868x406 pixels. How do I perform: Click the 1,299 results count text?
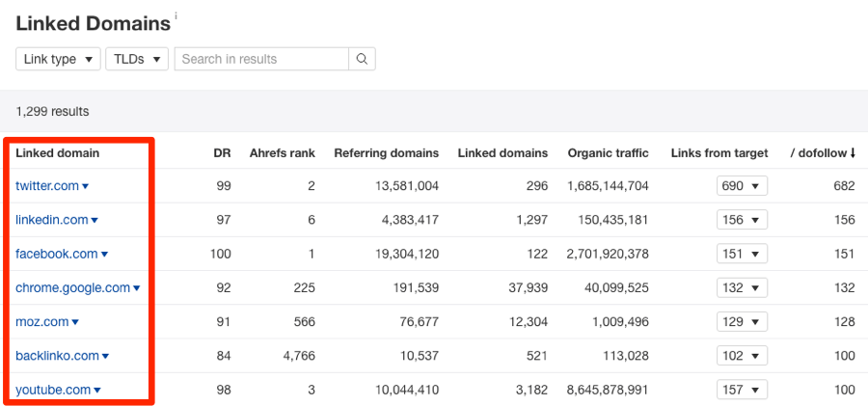tap(53, 111)
